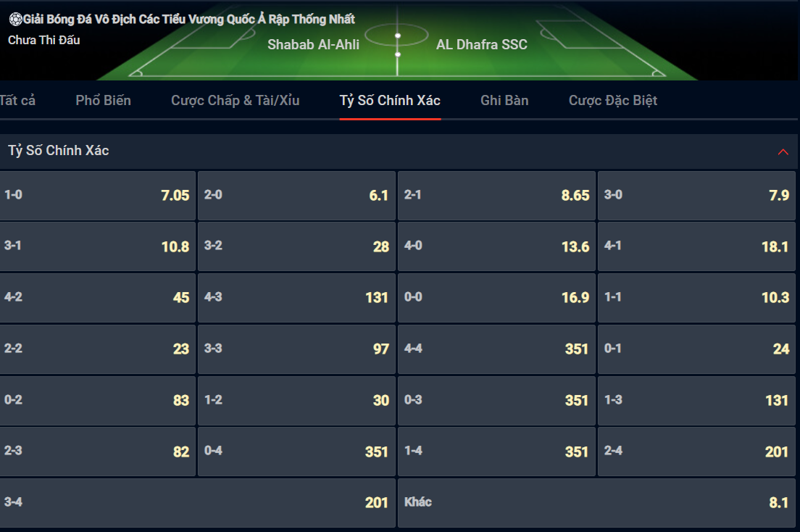800x532 pixels.
Task: Choose the Khác option at 8.1
Action: pyautogui.click(x=596, y=503)
